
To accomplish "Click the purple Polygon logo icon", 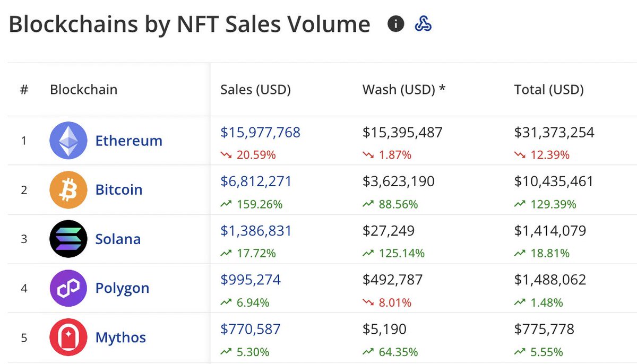I will pos(68,288).
